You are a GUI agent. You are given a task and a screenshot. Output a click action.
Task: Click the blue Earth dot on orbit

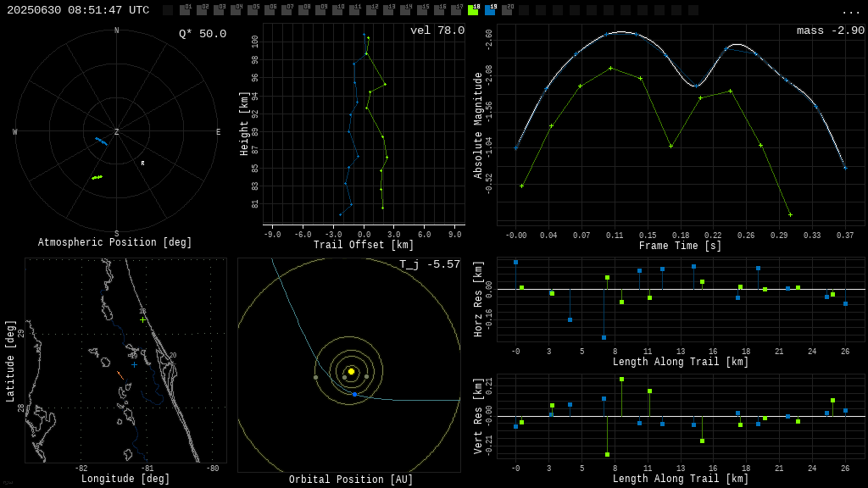[x=354, y=394]
